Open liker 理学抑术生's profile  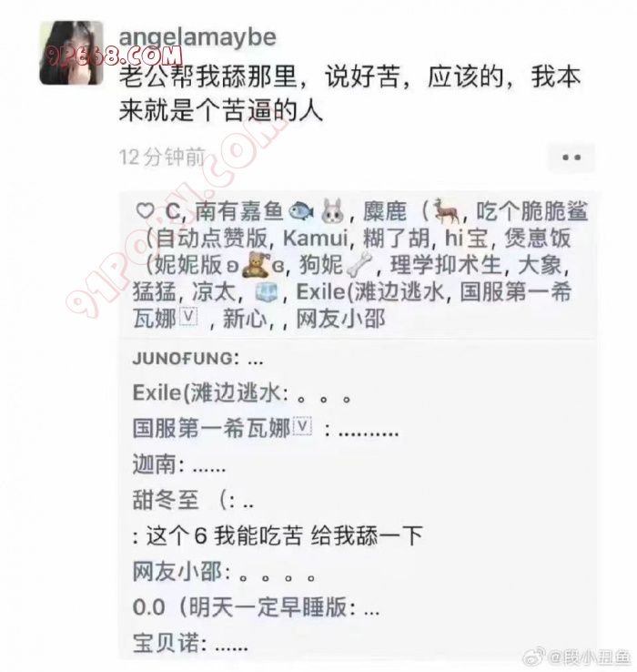(446, 265)
